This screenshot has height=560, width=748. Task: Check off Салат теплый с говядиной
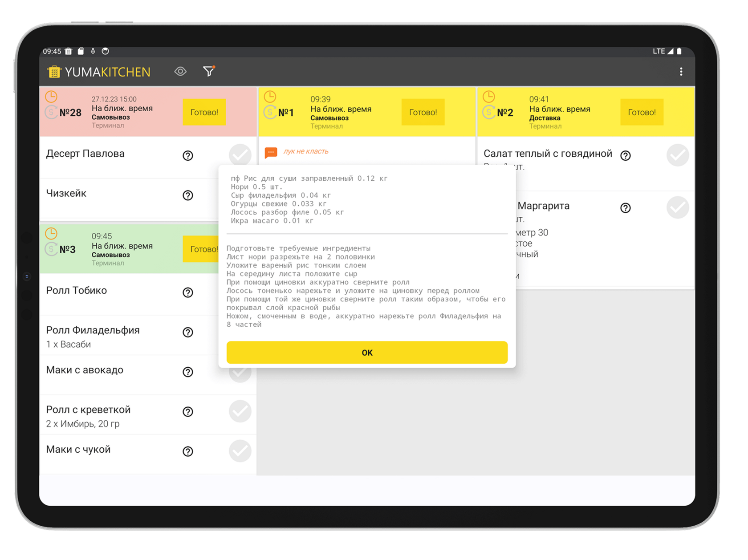678,155
